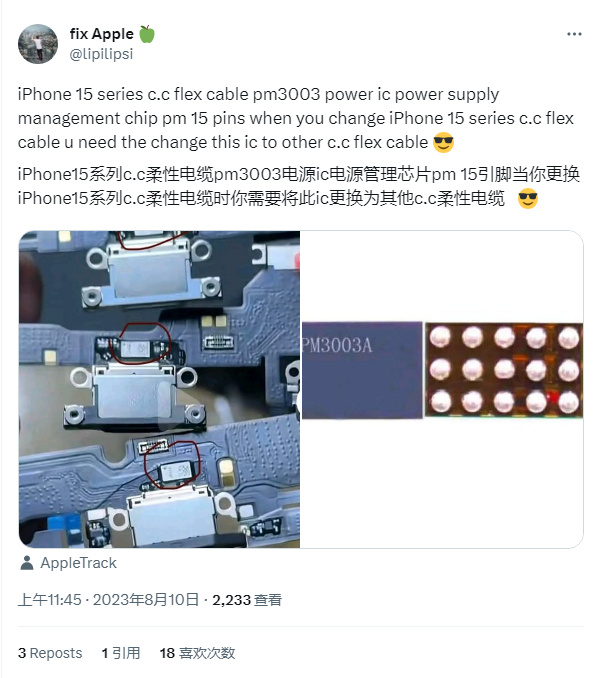This screenshot has width=599, height=678.
Task: View the 1 引用 quotes list
Action: (121, 652)
